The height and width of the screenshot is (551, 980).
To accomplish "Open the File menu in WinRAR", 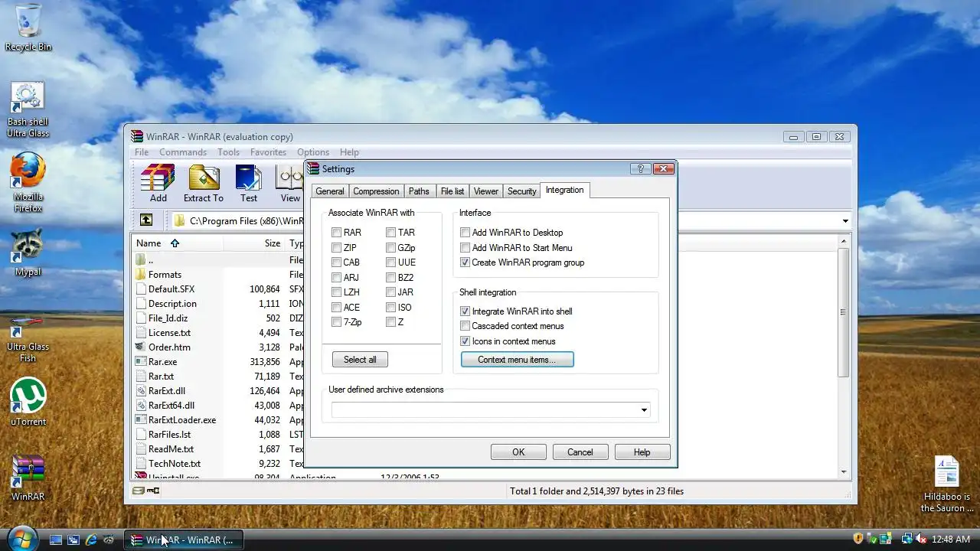I will pos(142,152).
